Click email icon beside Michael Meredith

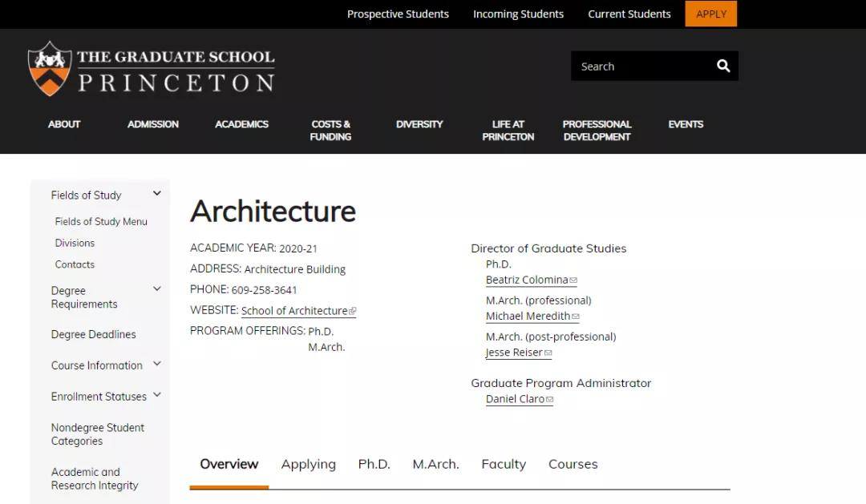[x=576, y=317]
